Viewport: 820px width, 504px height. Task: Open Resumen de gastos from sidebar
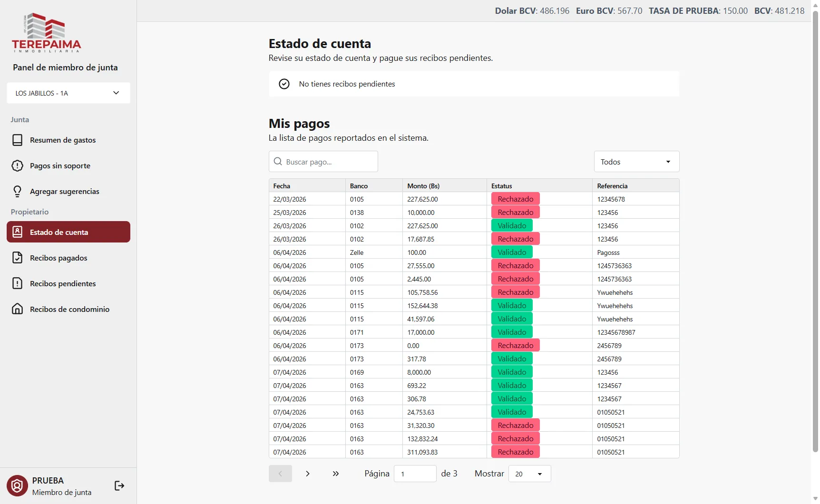pyautogui.click(x=18, y=140)
